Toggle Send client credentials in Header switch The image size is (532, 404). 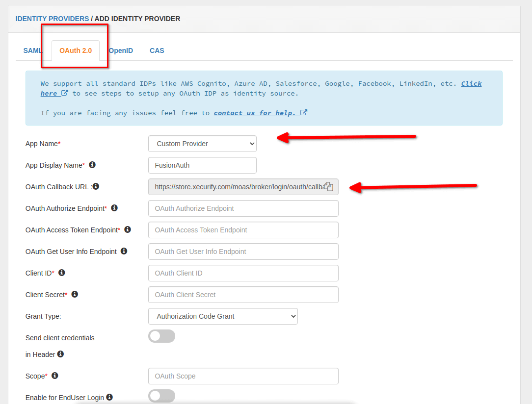[161, 336]
